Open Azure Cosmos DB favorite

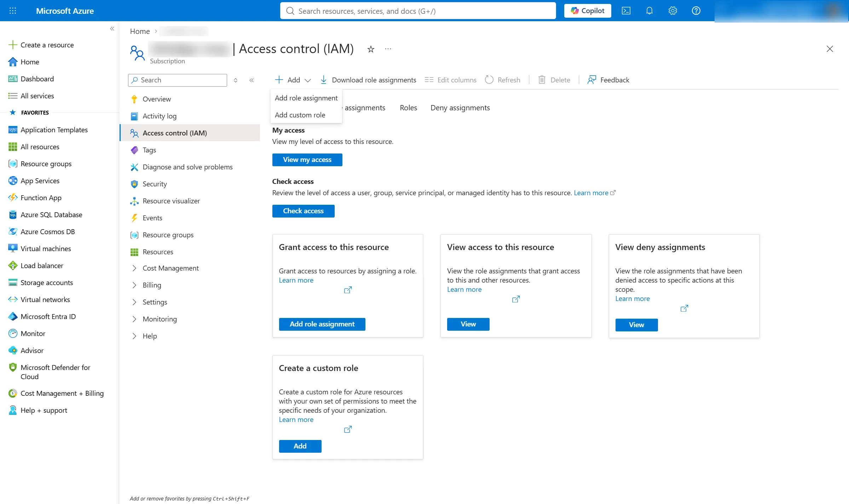[x=42, y=232]
